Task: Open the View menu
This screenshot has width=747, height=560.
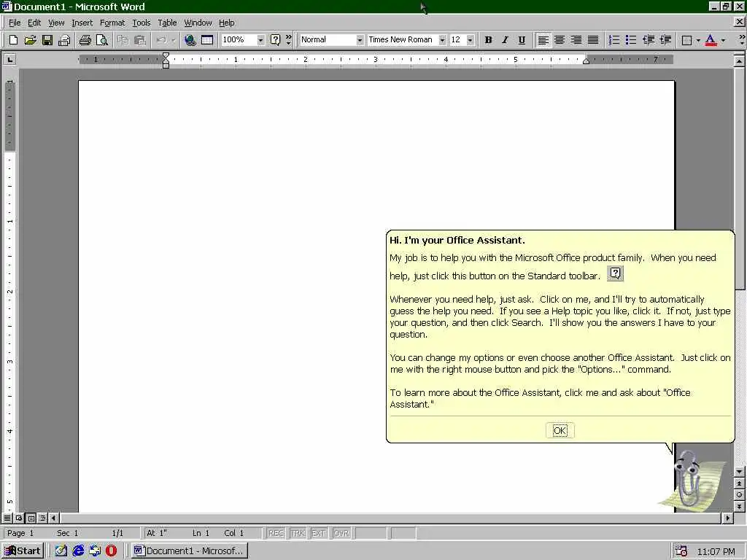Action: [56, 23]
